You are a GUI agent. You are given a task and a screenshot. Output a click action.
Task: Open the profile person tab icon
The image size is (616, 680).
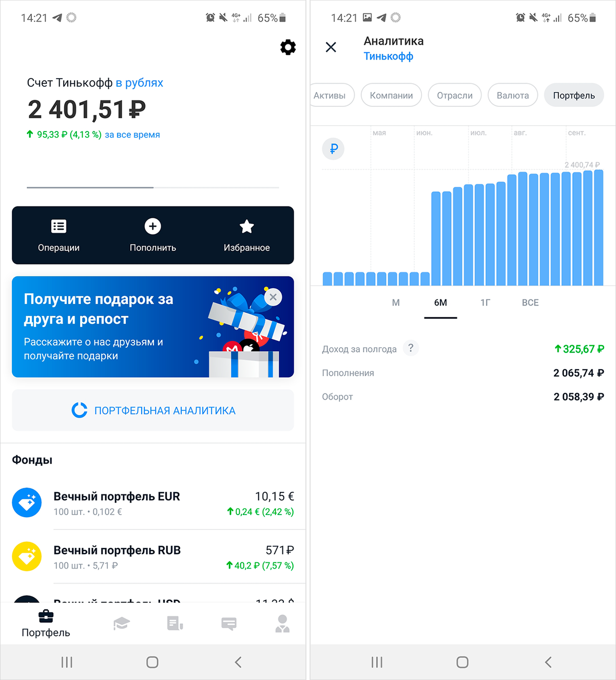(282, 624)
